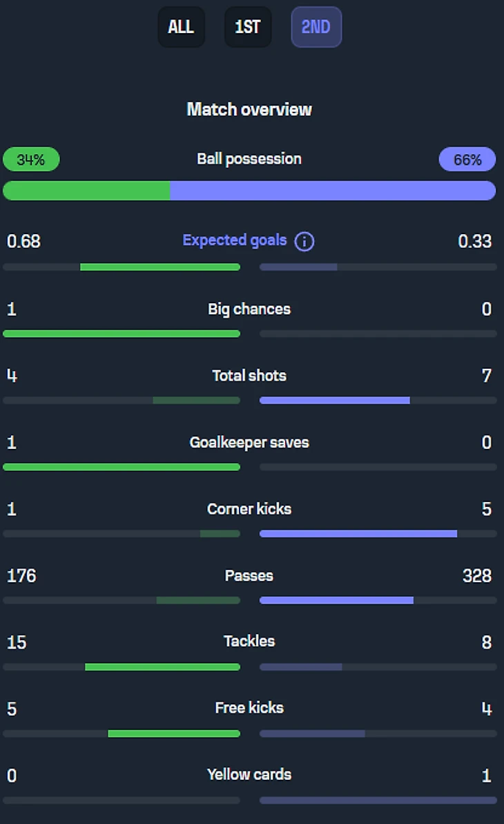Click the green Goalkeeper saves bar

[122, 467]
